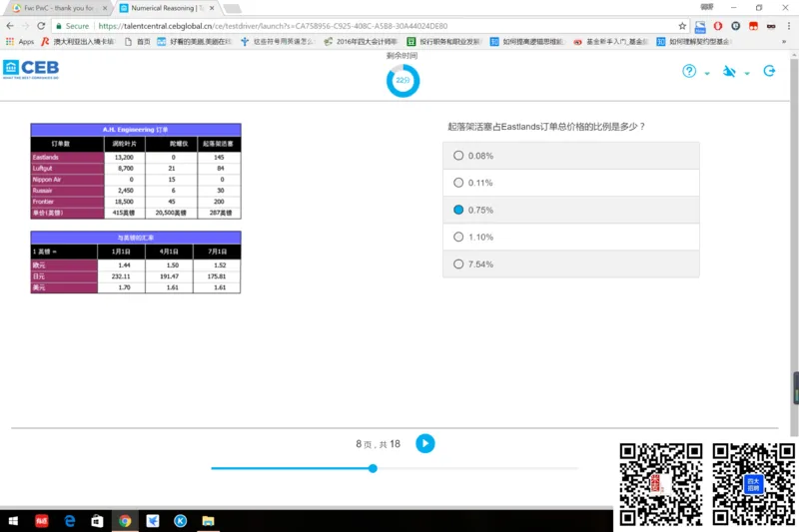The height and width of the screenshot is (532, 799).
Task: Open the 2016年四大会计师 bookmark
Action: pyautogui.click(x=361, y=42)
